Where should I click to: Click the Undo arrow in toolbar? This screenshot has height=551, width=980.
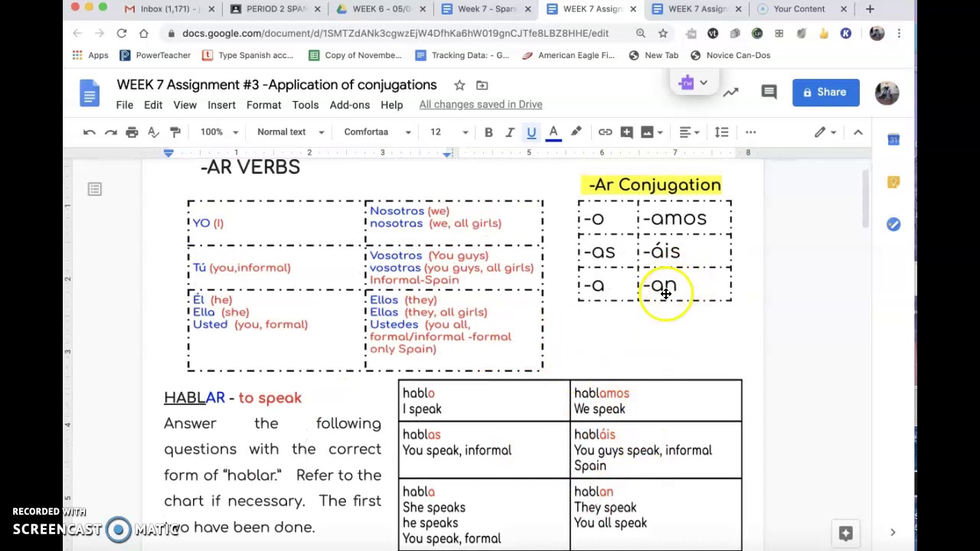[x=89, y=132]
